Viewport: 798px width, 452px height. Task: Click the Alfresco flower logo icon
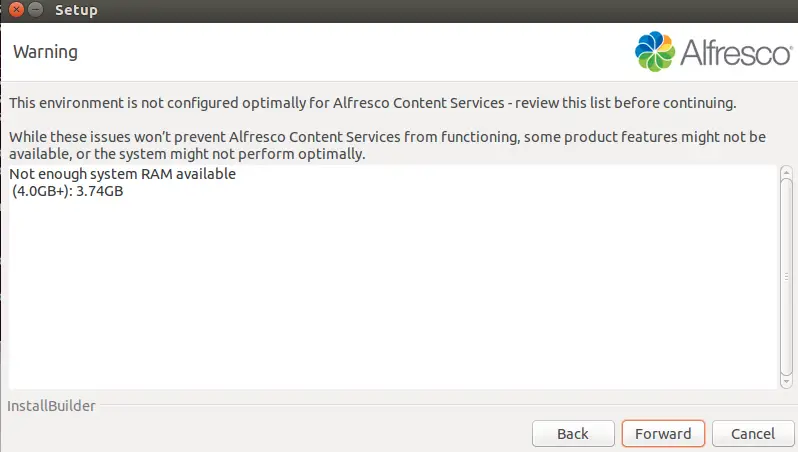(655, 51)
